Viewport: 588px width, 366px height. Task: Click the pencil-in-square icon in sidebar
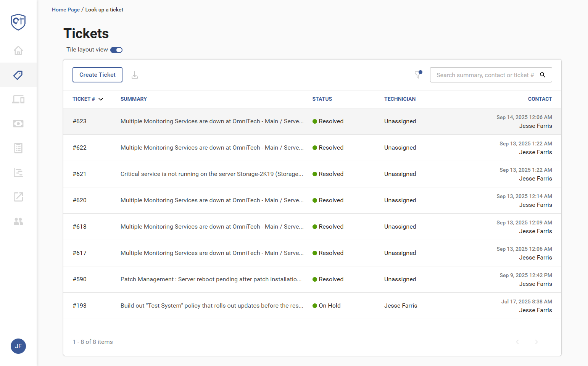18,197
